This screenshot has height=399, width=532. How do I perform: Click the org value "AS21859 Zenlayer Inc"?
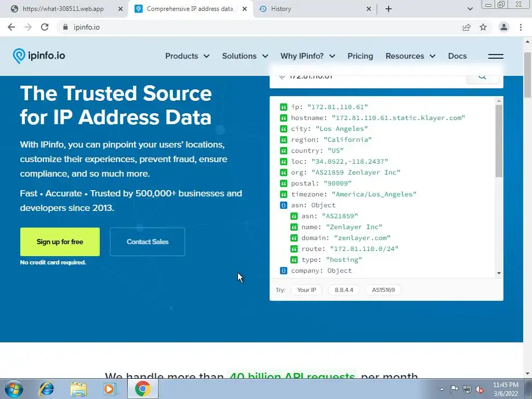[x=356, y=172]
